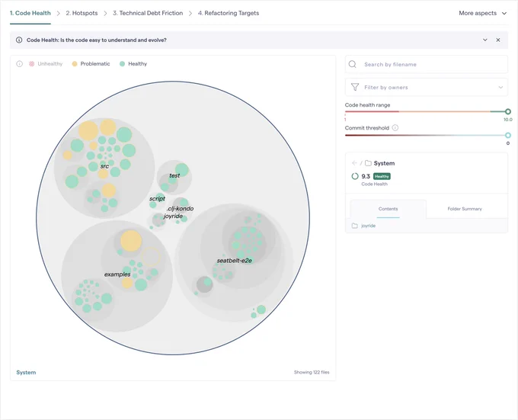
Task: Open Technical Debt Friction tab
Action: point(148,13)
